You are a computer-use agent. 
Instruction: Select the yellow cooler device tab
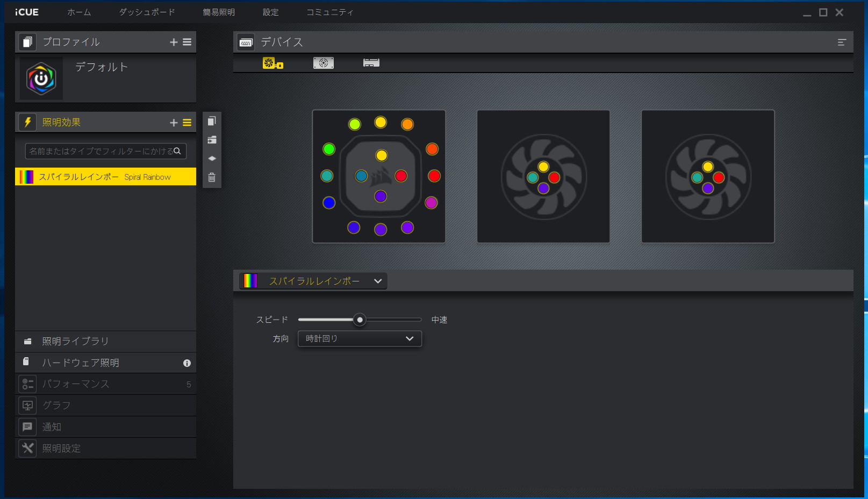(273, 63)
